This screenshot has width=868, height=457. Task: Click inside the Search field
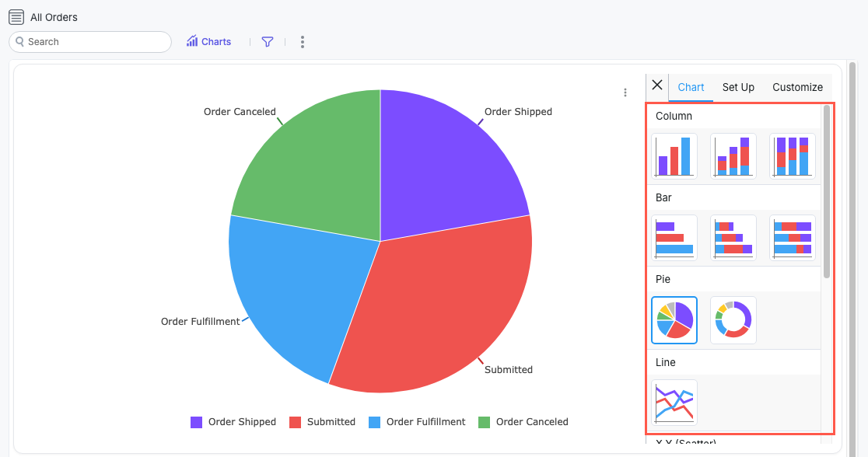click(x=89, y=41)
